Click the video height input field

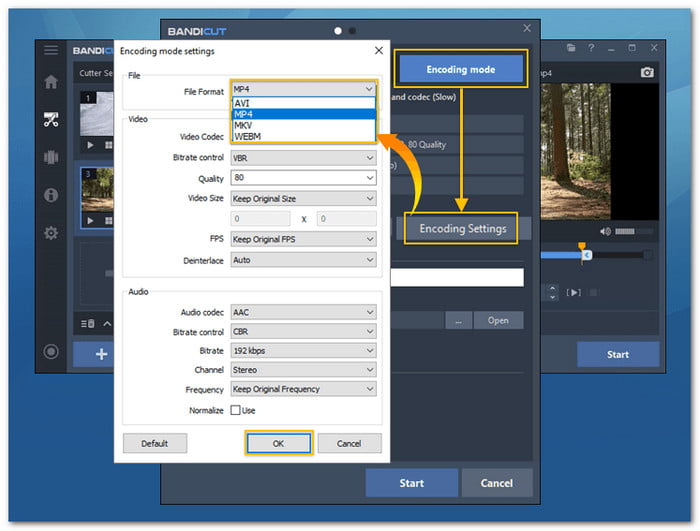pyautogui.click(x=347, y=219)
